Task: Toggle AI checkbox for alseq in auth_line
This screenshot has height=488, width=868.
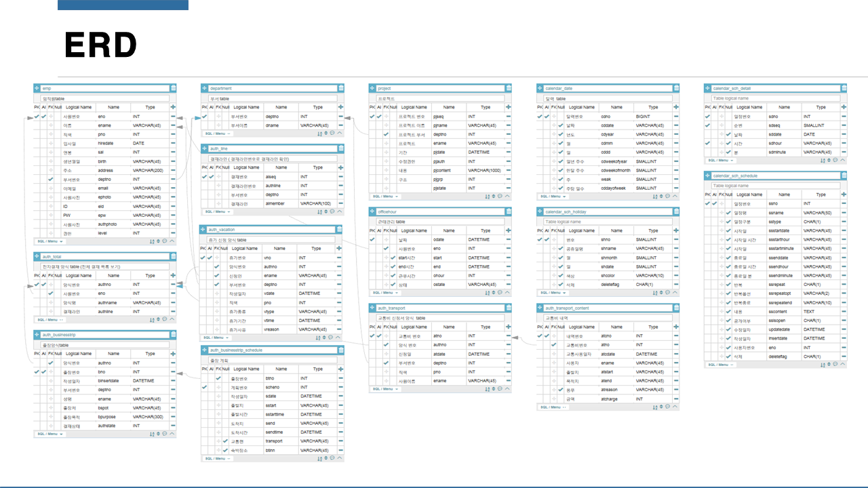Action: (x=212, y=177)
